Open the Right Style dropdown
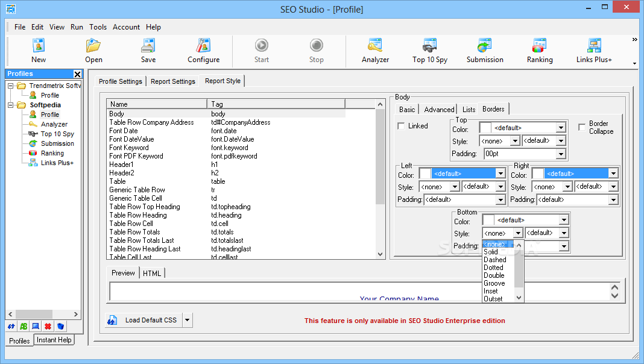 (567, 187)
